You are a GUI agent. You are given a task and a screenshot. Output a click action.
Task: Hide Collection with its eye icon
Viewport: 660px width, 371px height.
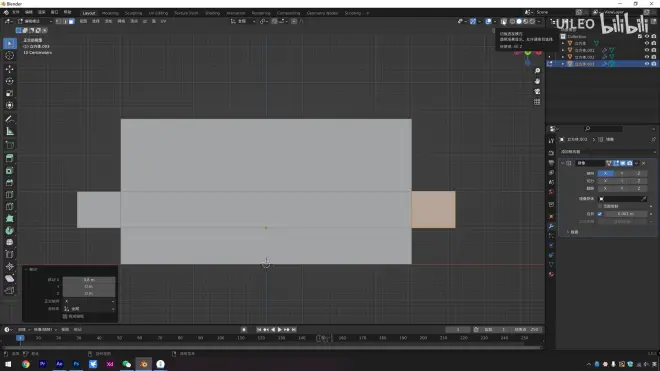(x=647, y=37)
